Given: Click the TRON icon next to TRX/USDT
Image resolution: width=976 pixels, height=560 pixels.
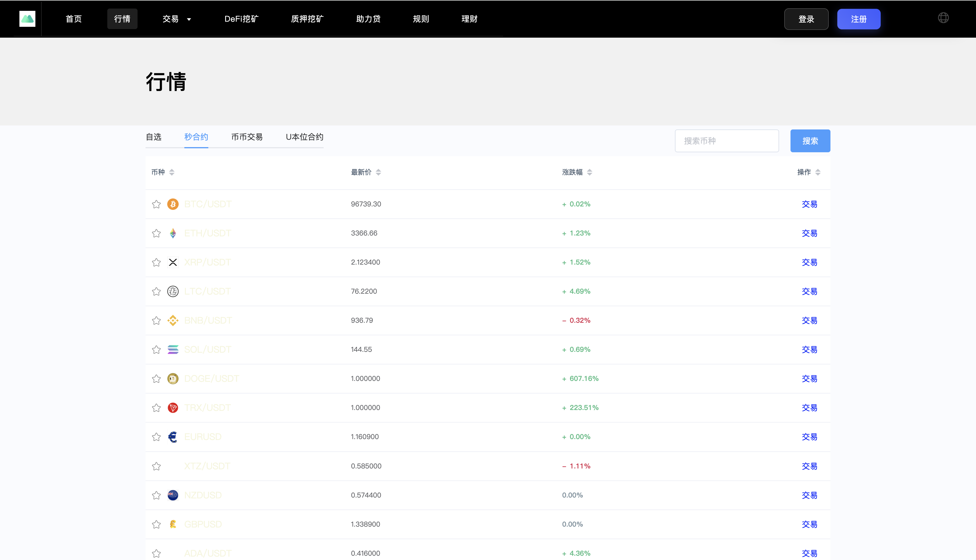Looking at the screenshot, I should [x=173, y=408].
